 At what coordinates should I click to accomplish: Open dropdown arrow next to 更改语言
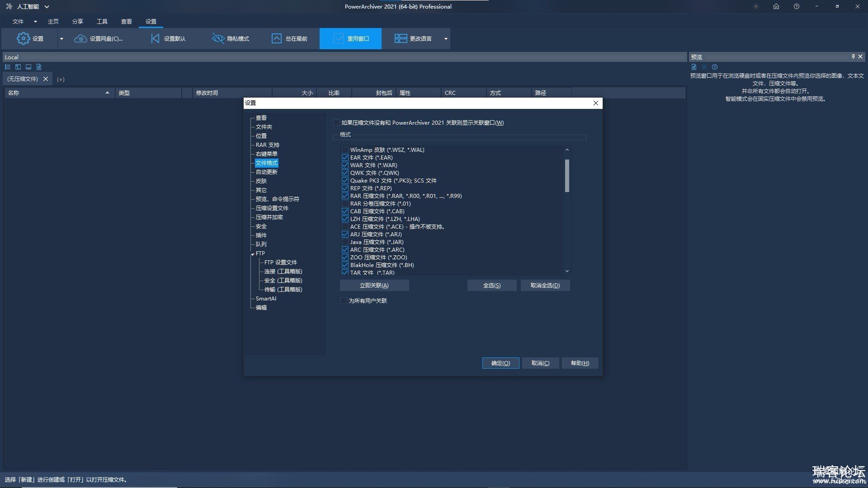pos(446,38)
